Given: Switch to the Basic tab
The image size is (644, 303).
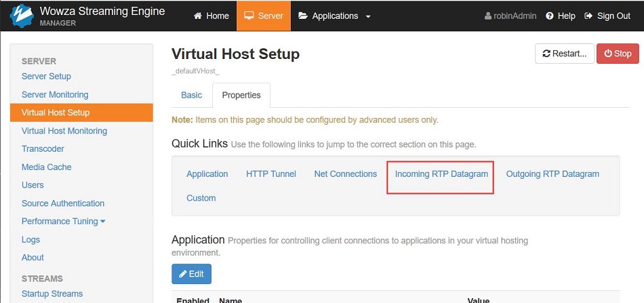Looking at the screenshot, I should click(191, 96).
